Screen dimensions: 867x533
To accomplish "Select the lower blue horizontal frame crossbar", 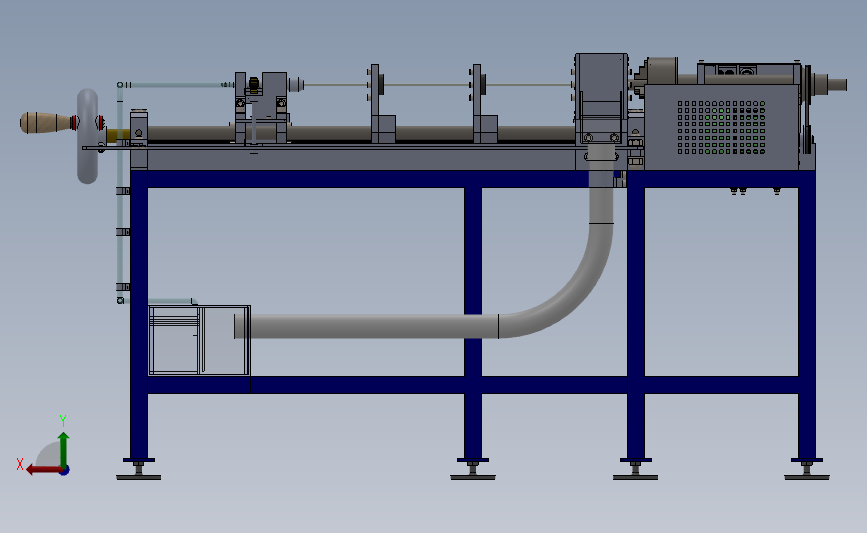I will point(473,385).
